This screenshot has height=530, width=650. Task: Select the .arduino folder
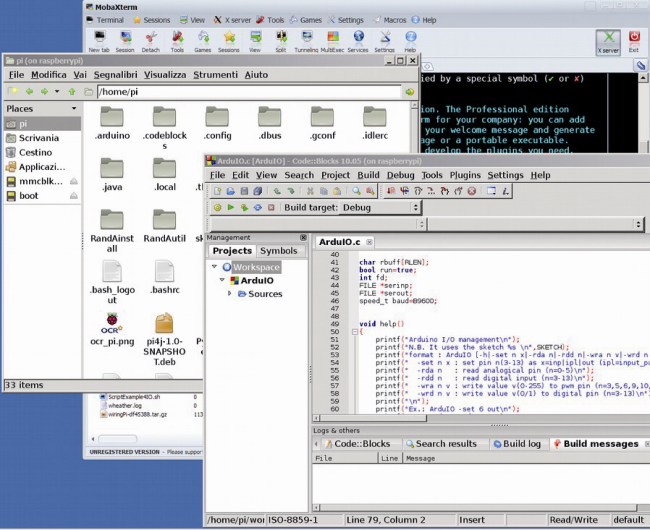click(112, 123)
